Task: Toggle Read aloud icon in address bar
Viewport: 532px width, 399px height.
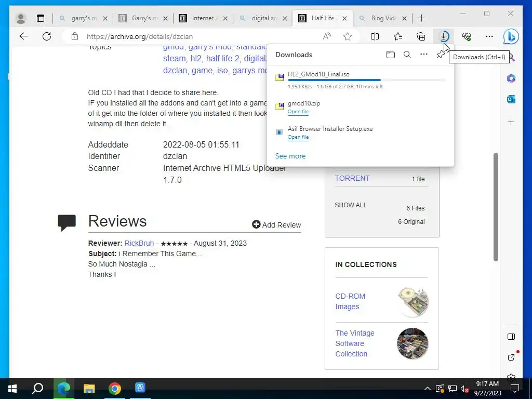Action: 327,36
